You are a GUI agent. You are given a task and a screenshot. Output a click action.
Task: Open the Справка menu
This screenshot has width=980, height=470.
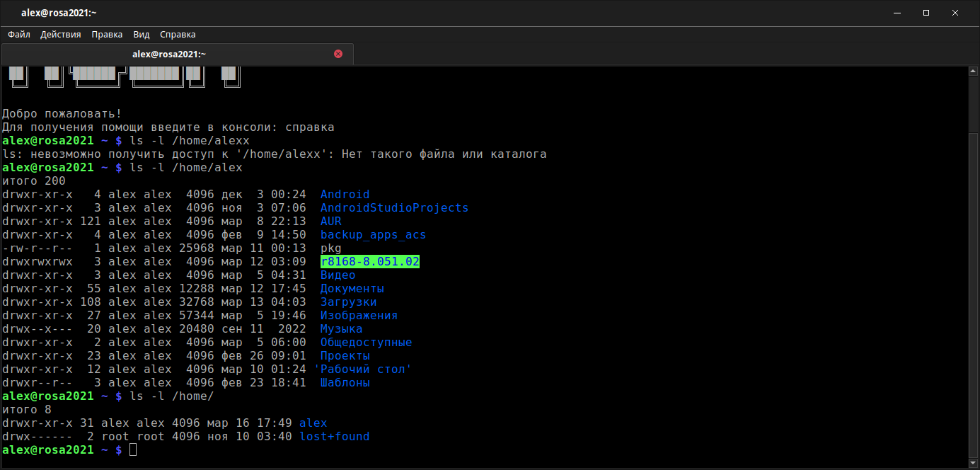(178, 34)
